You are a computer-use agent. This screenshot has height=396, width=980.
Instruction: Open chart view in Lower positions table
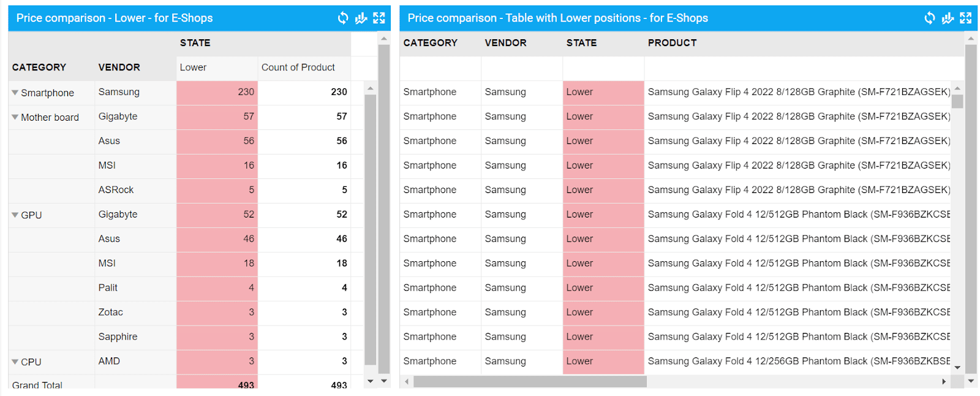coord(948,18)
